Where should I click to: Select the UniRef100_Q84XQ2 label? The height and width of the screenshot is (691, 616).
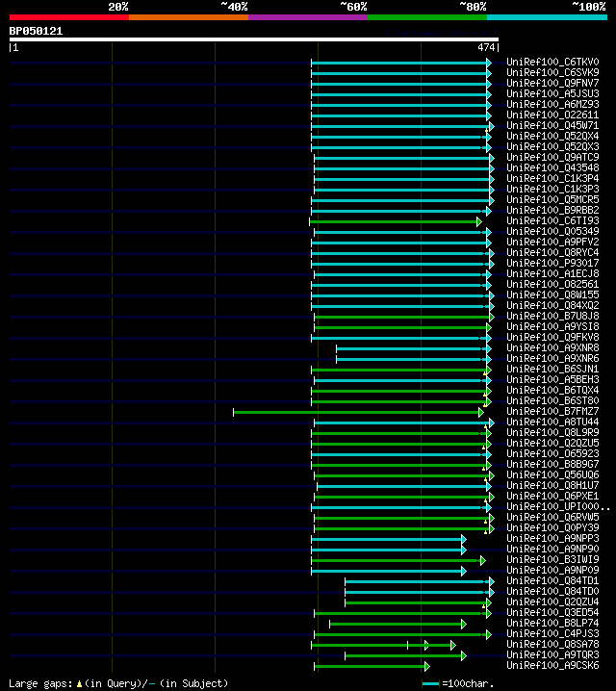[x=552, y=305]
